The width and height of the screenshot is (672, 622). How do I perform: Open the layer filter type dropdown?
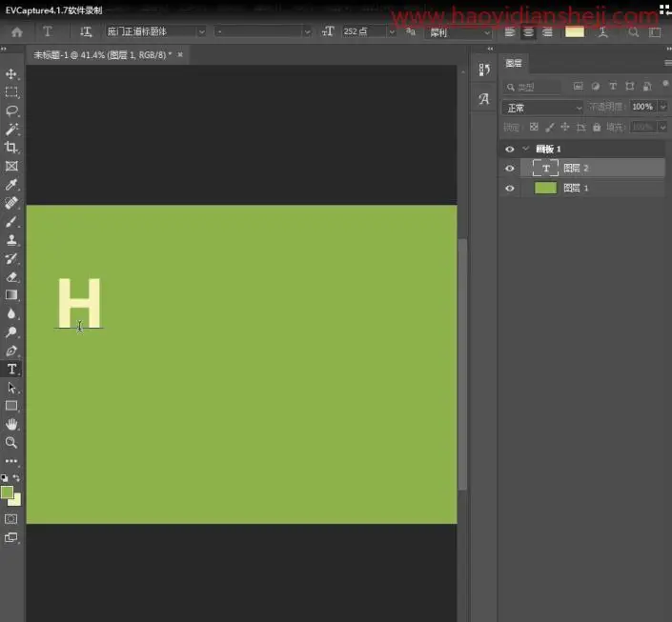tap(532, 87)
